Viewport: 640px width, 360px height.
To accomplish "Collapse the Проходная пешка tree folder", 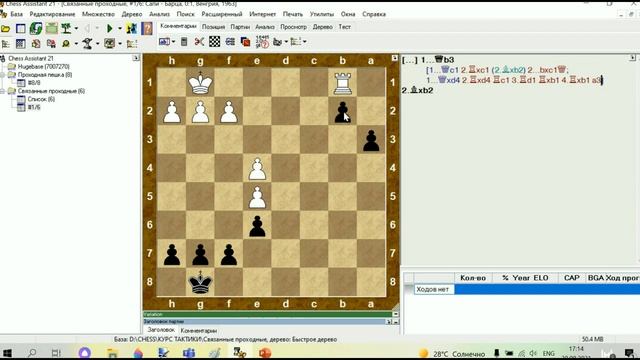I will point(2,75).
